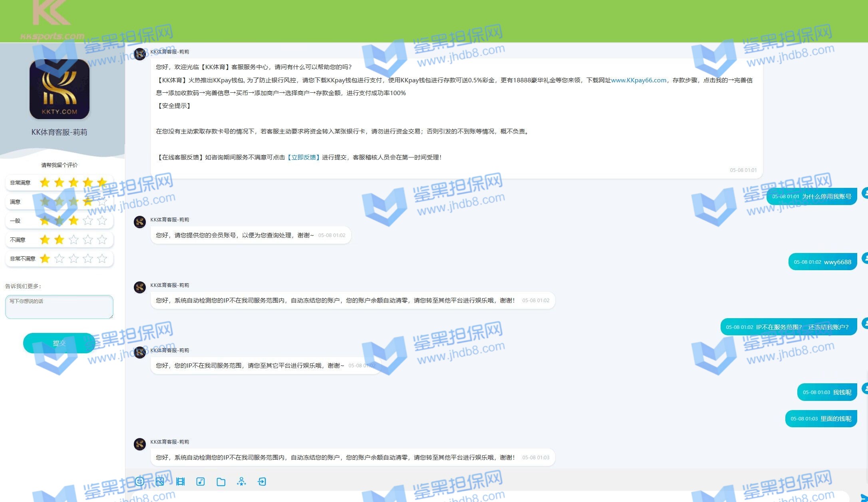Viewport: 868px width, 502px height.
Task: Click the send video film icon
Action: pyautogui.click(x=181, y=481)
